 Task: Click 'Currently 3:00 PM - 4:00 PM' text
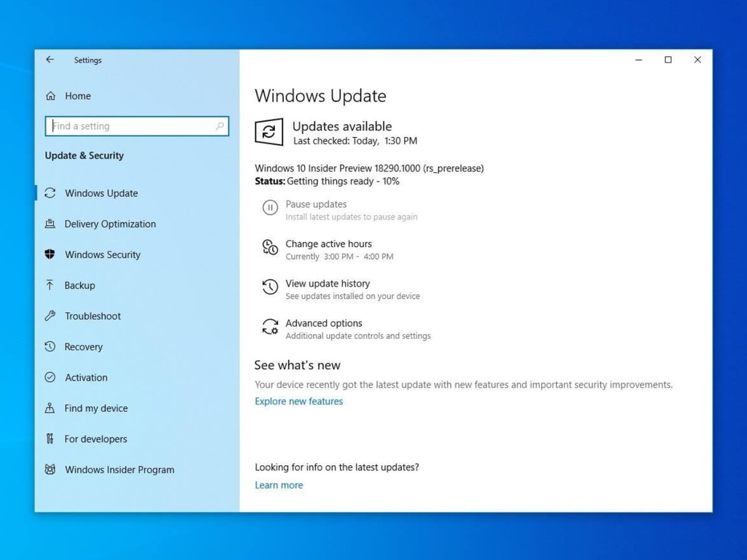point(339,256)
